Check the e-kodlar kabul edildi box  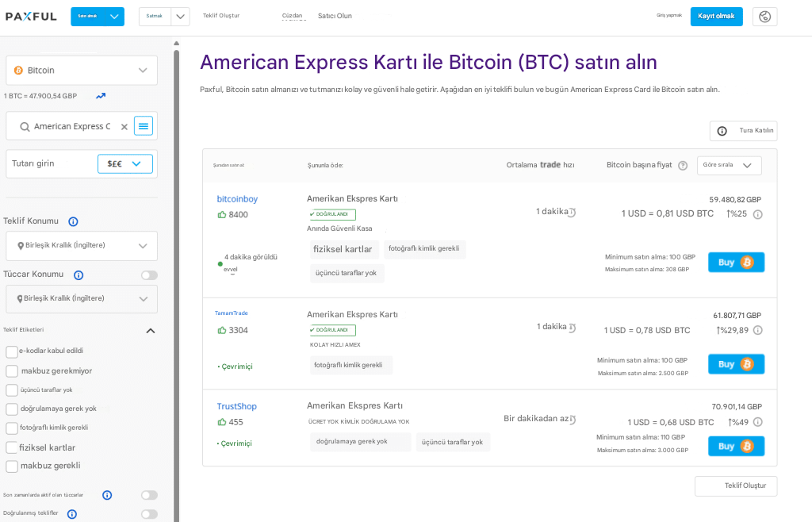pos(11,351)
